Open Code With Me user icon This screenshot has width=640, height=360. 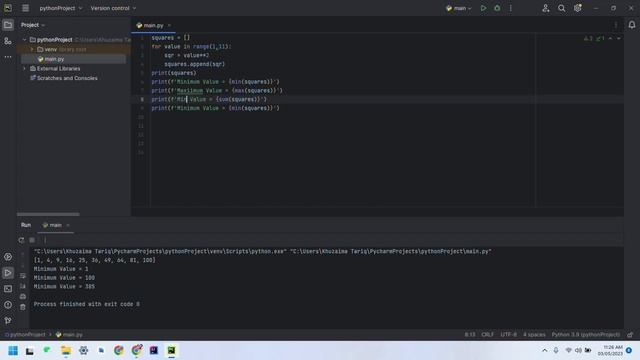click(x=546, y=8)
